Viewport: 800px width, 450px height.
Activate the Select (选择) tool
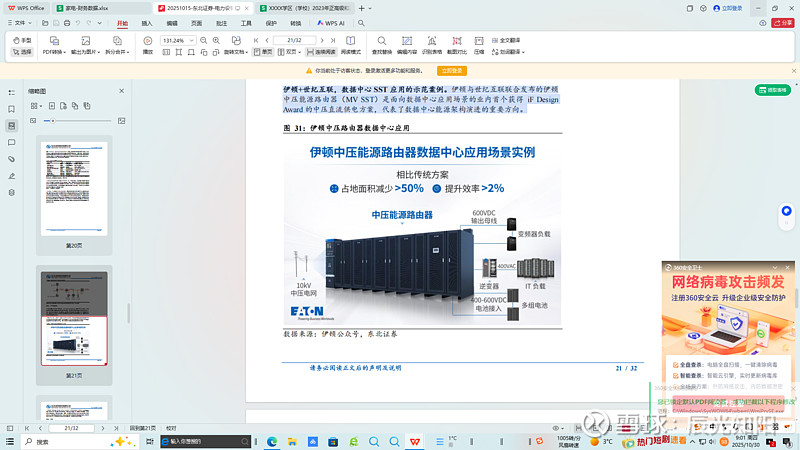coord(22,52)
